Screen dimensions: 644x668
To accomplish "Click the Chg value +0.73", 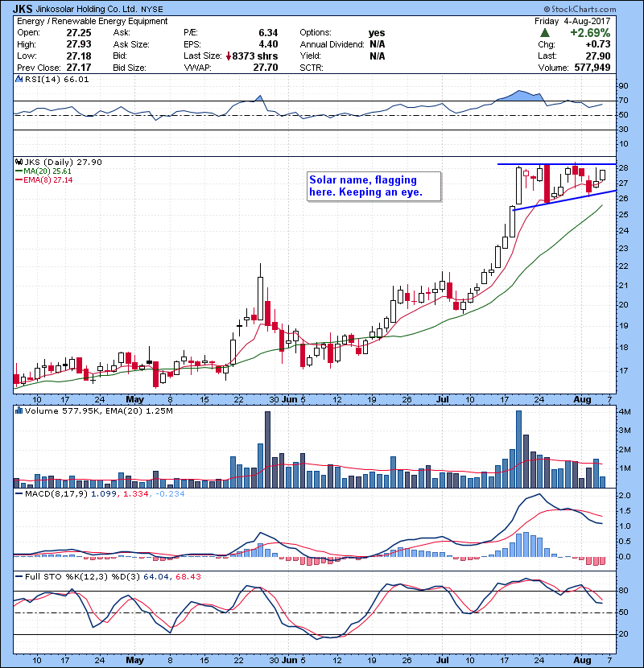I will 598,44.
